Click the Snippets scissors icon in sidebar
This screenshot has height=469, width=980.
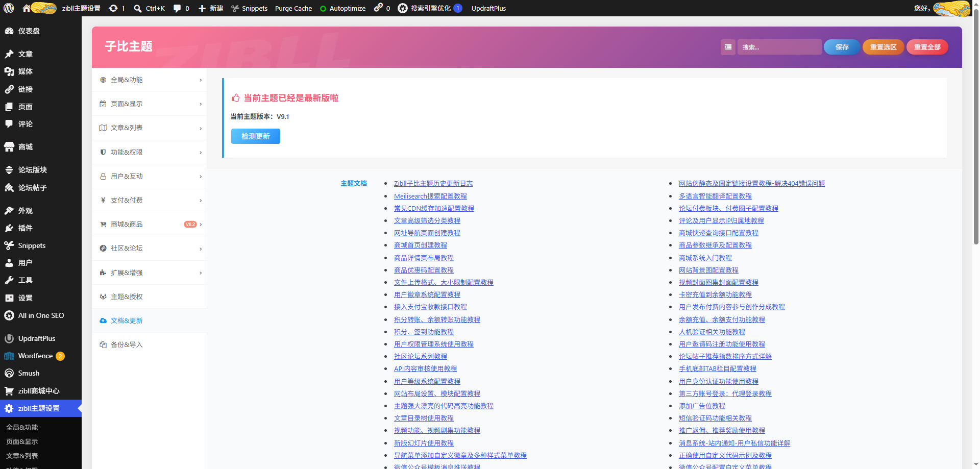point(9,245)
